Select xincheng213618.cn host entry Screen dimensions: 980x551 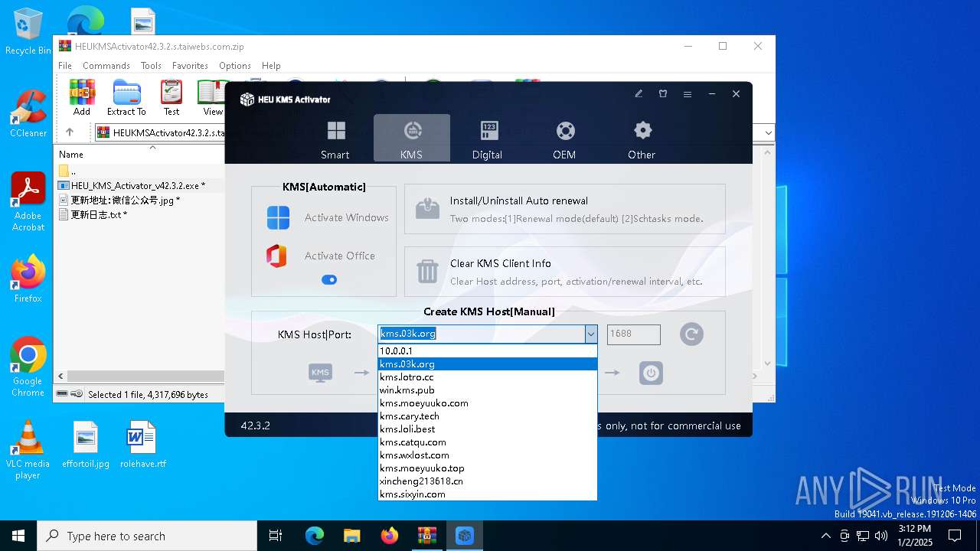488,481
